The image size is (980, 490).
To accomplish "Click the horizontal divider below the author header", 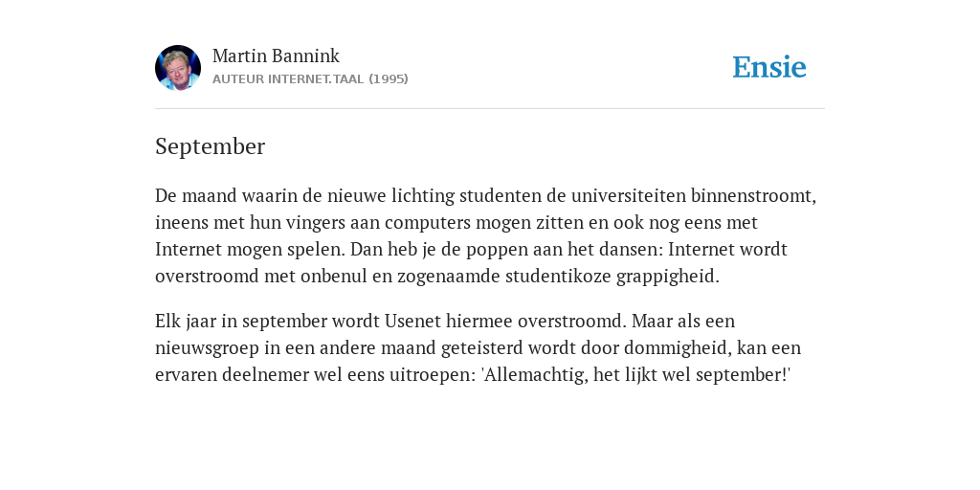I will 490,109.
